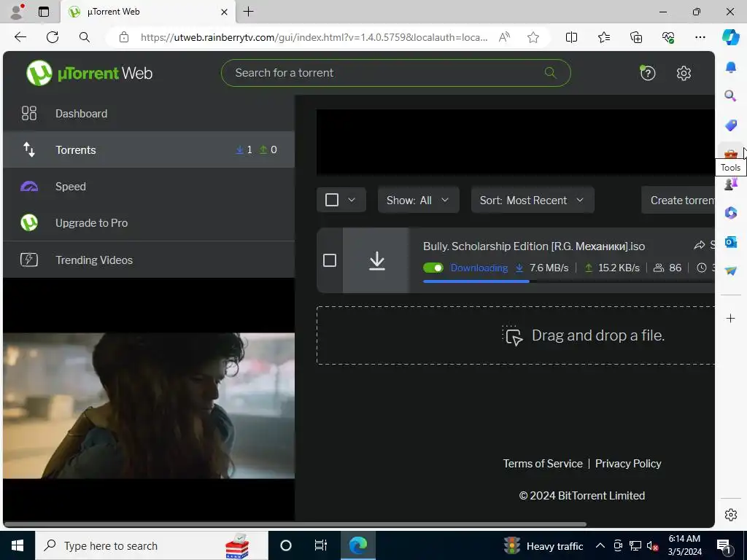This screenshot has height=560, width=747.
Task: Open Collections icon in Edge toolbar
Action: [x=636, y=37]
